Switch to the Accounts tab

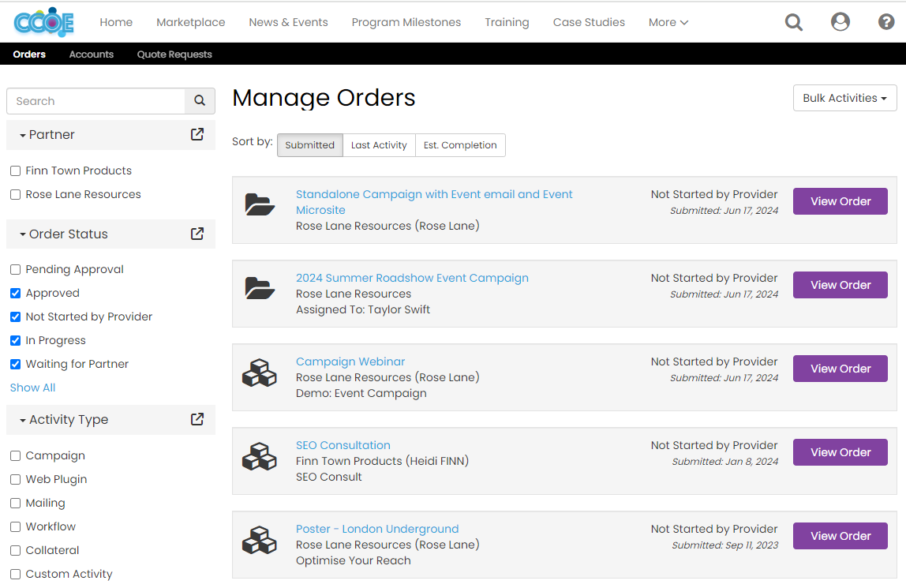(92, 54)
